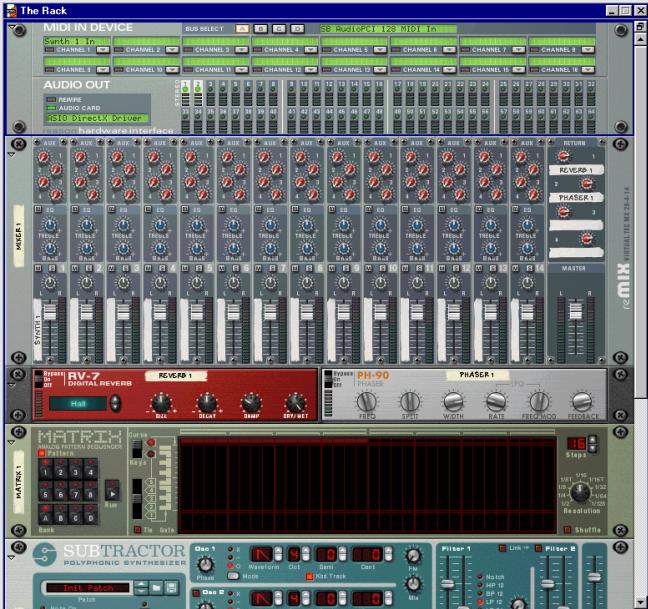Screen dimensions: 648x609
Task: Click the Subtractor patch up/down selector
Action: pyautogui.click(x=141, y=587)
